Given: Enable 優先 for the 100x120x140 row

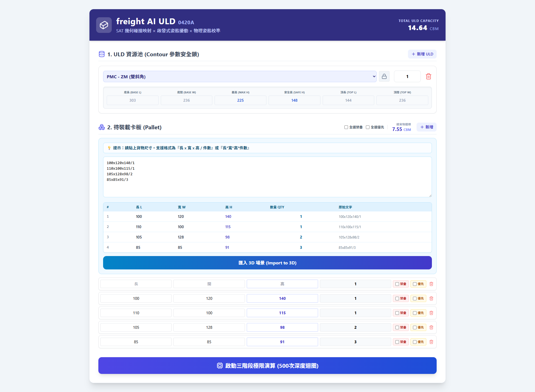Looking at the screenshot, I should coord(415,298).
